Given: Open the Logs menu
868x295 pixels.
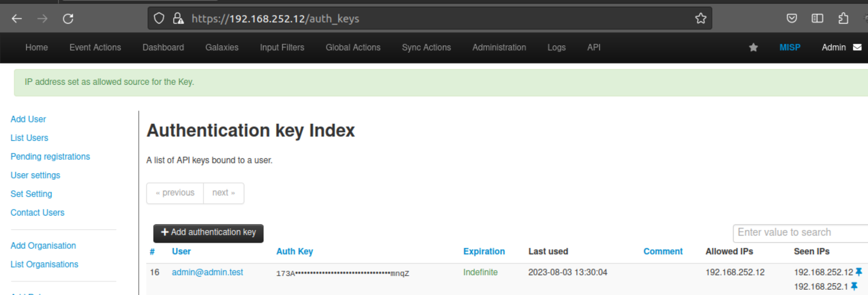Looking at the screenshot, I should pyautogui.click(x=556, y=48).
